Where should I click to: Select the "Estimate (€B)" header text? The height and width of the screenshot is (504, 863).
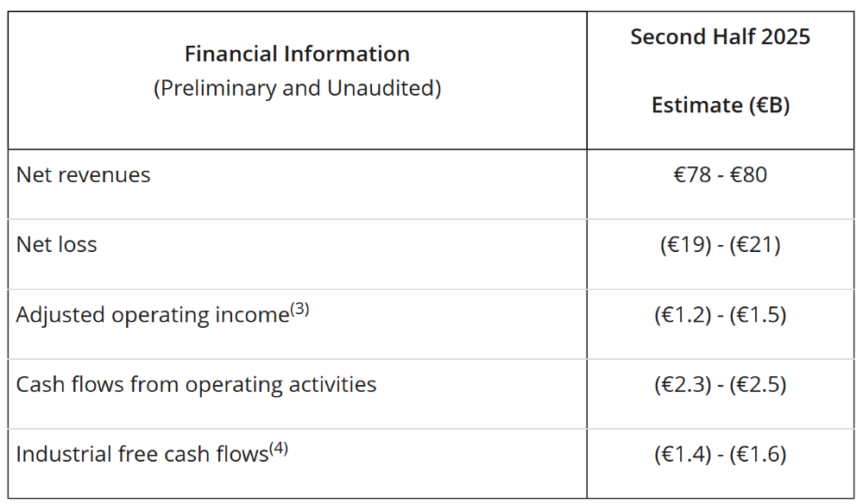pos(720,105)
